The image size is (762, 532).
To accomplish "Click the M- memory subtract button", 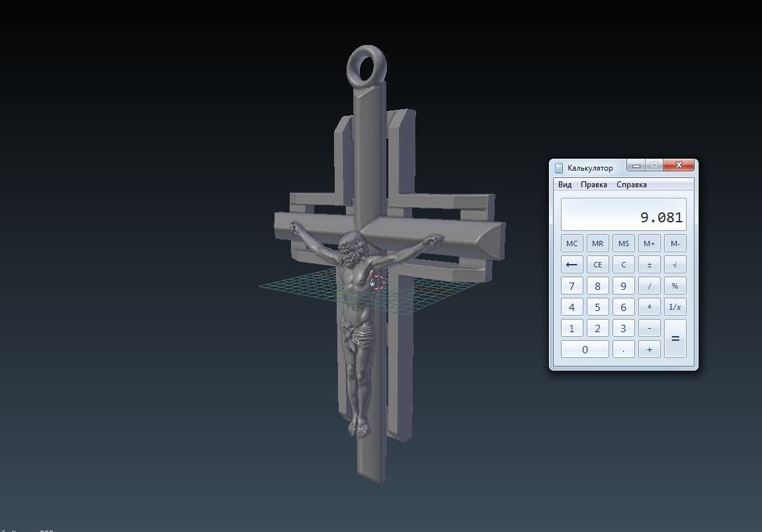I will pyautogui.click(x=675, y=243).
